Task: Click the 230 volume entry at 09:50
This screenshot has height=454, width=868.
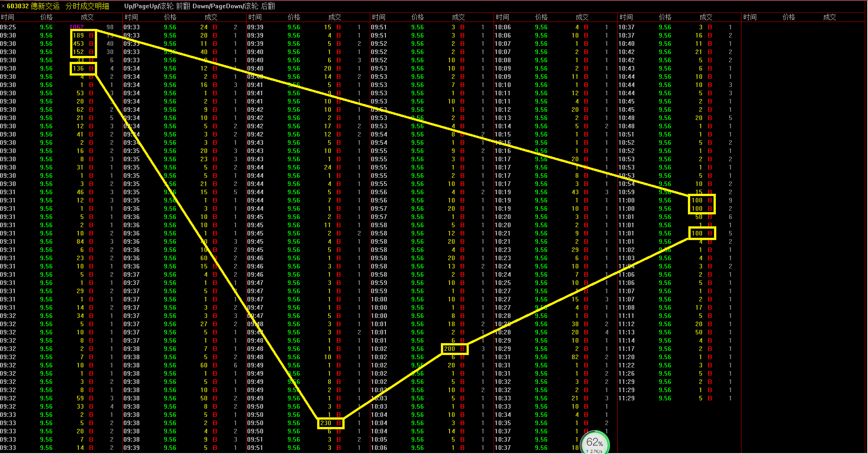Action: pos(326,423)
